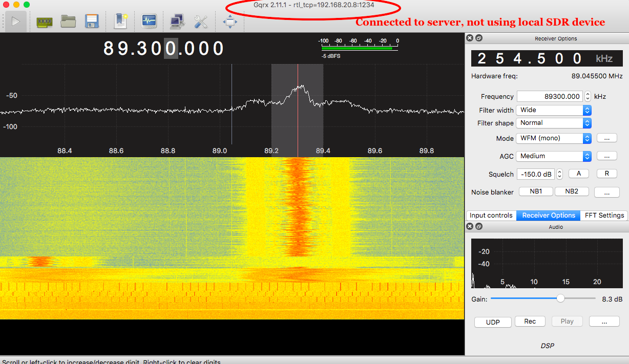
Task: Click the 9 digit in main frequency display
Action: click(x=122, y=48)
